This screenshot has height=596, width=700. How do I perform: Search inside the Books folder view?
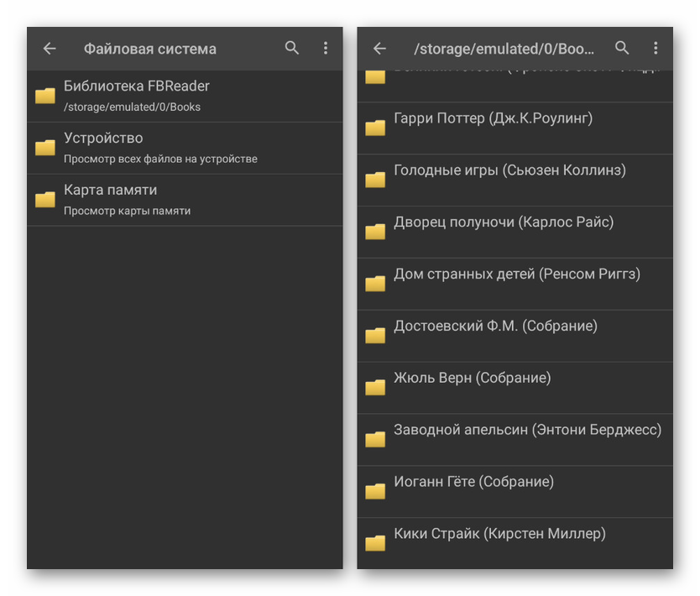click(622, 48)
